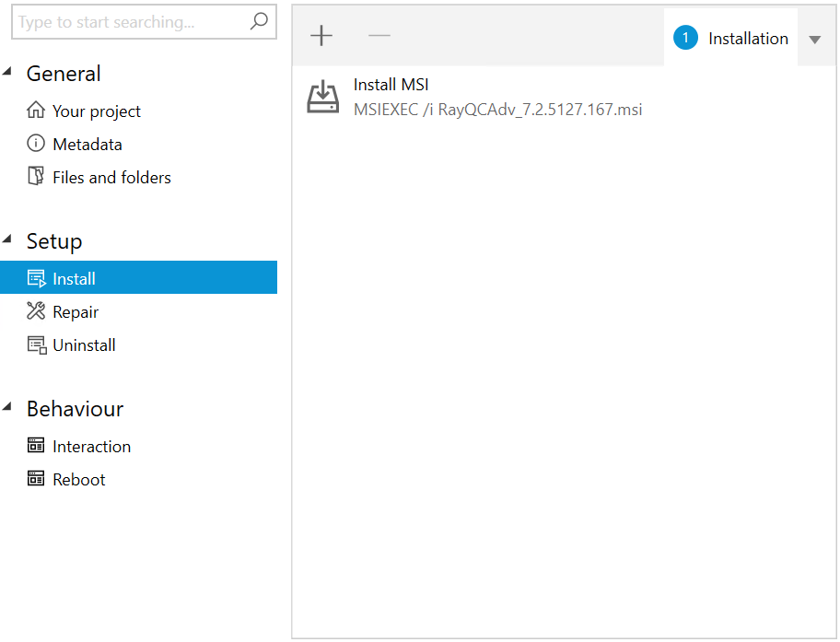
Task: Open the dropdown arrow beside Installation
Action: coord(814,40)
